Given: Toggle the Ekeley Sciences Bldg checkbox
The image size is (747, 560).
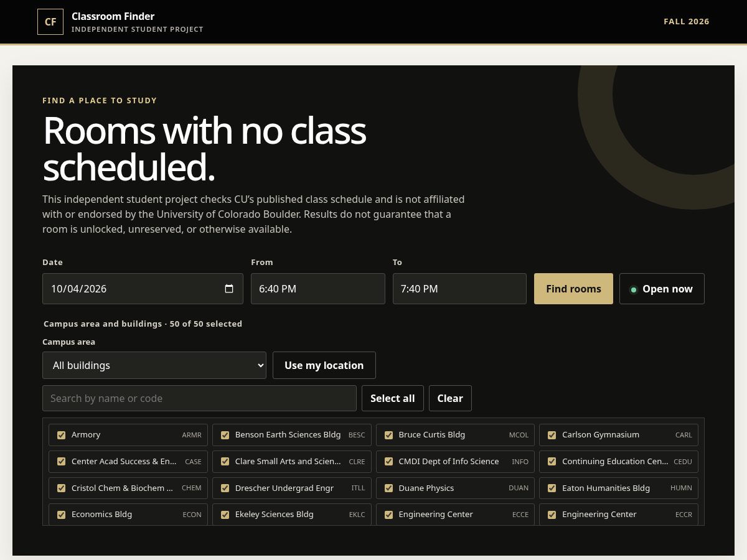Looking at the screenshot, I should [x=225, y=515].
